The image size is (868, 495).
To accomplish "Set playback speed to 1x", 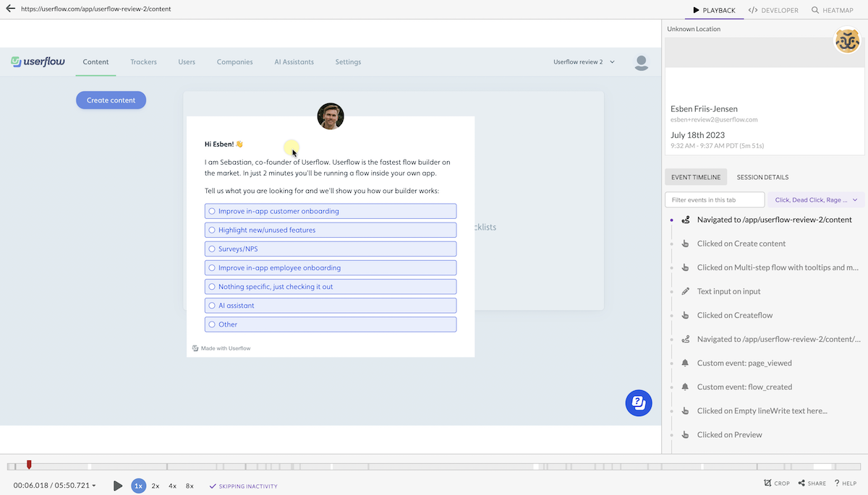I will click(x=138, y=486).
